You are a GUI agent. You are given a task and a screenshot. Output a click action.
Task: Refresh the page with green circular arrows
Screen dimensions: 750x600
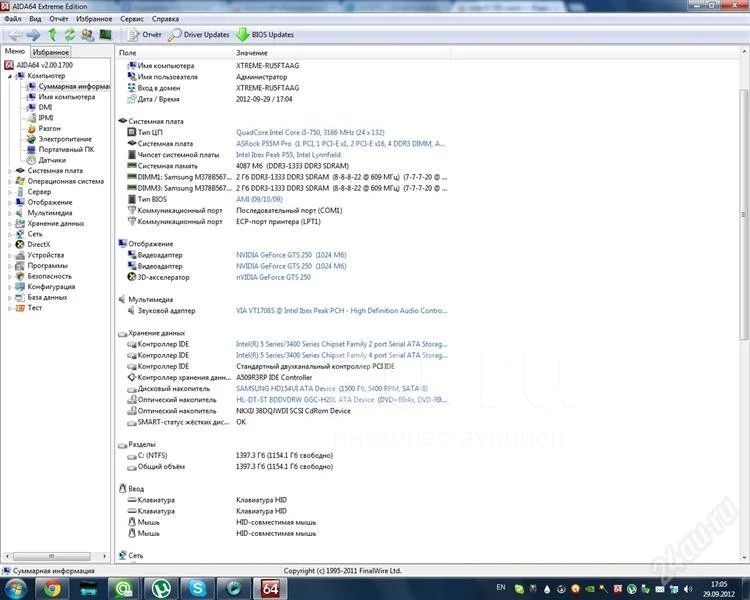[70, 34]
